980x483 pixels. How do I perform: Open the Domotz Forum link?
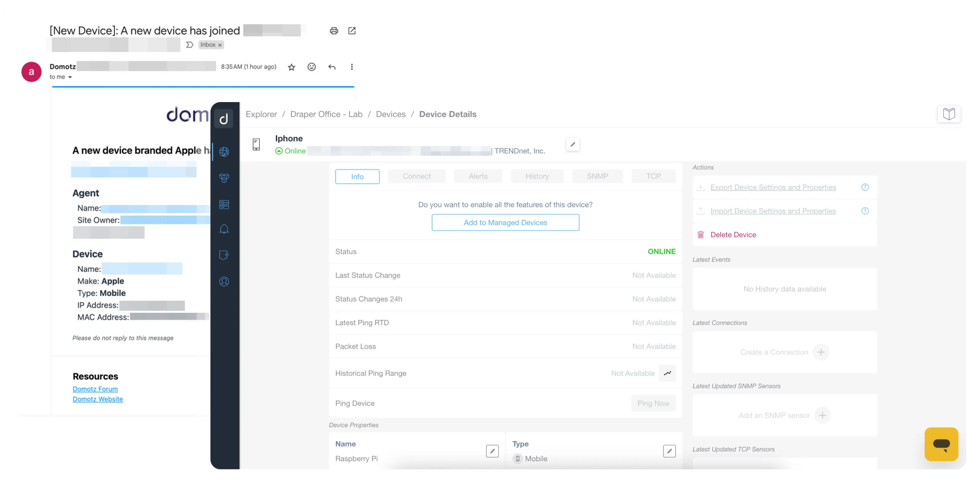95,389
